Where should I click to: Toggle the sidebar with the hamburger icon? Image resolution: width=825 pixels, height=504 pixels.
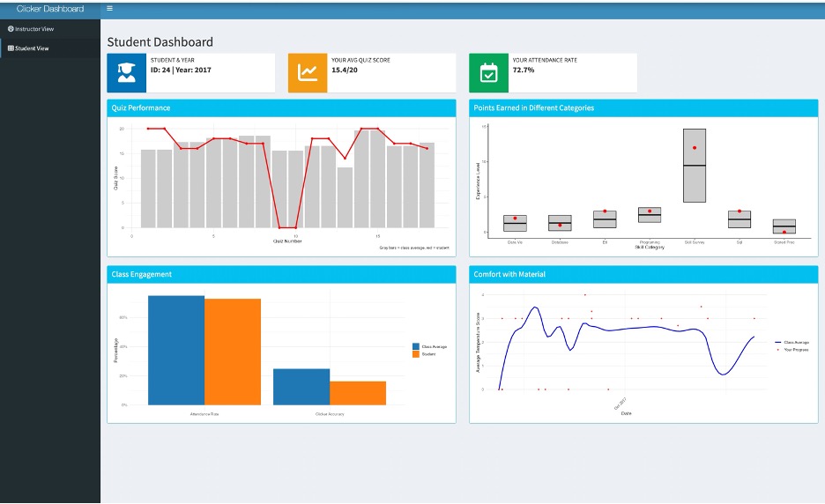(109, 9)
